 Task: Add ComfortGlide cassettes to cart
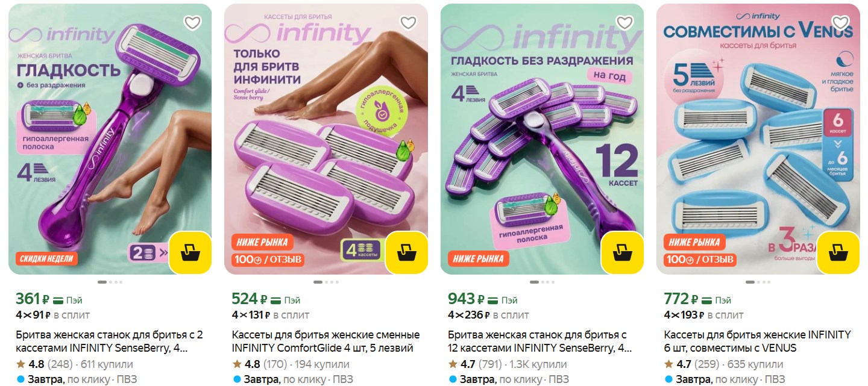406,253
